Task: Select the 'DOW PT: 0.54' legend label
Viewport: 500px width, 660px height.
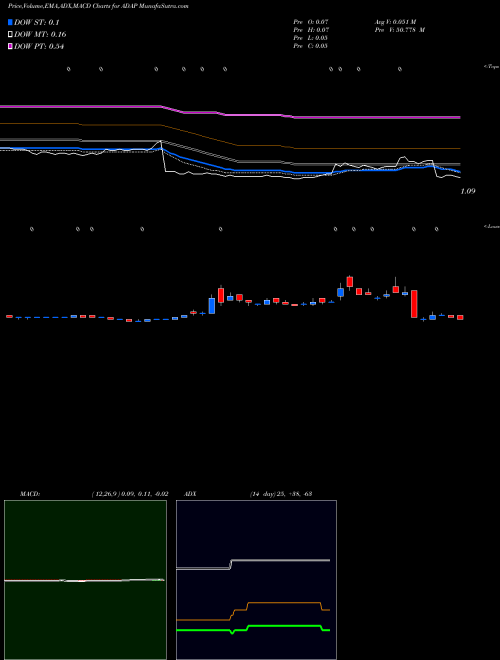Action: point(39,47)
